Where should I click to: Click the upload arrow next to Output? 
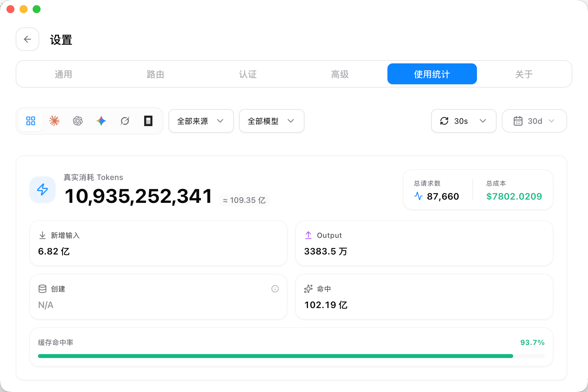click(x=308, y=235)
